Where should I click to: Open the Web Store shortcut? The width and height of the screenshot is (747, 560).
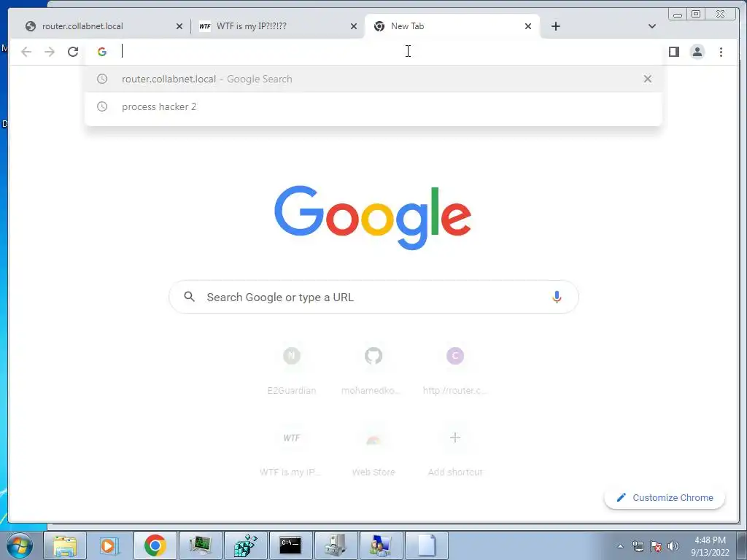373,451
